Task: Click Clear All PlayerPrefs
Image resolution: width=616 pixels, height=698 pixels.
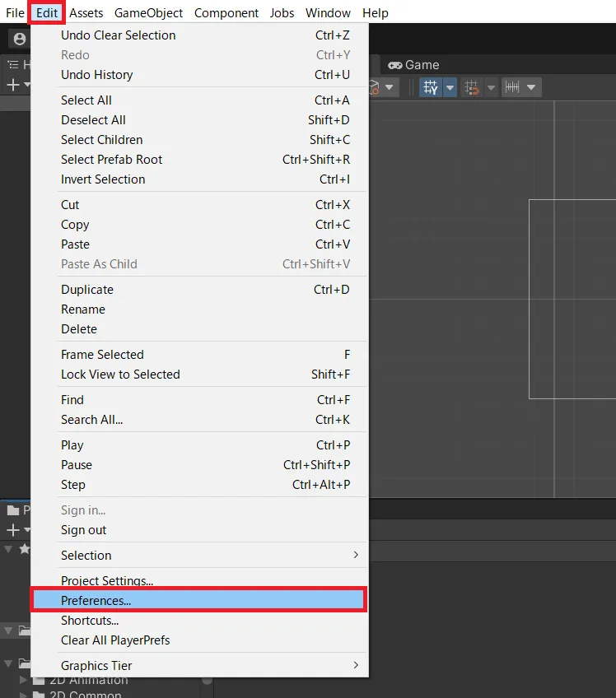Action: click(115, 640)
